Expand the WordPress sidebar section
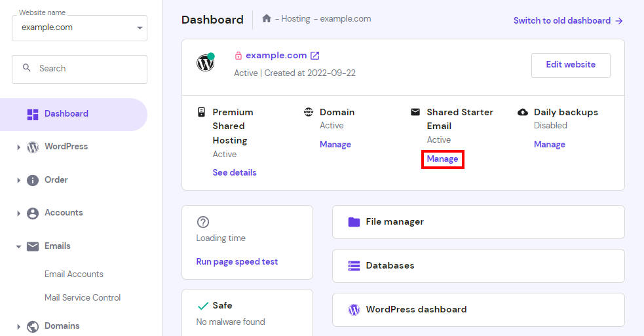Viewport: 644px width, 336px height. (x=18, y=147)
